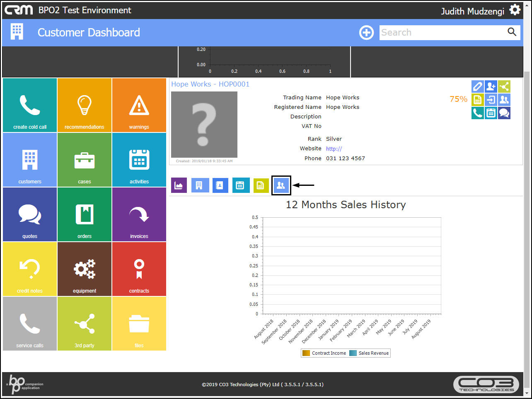Open the Hope Works - HOP0001 title link
532x399 pixels.
210,84
